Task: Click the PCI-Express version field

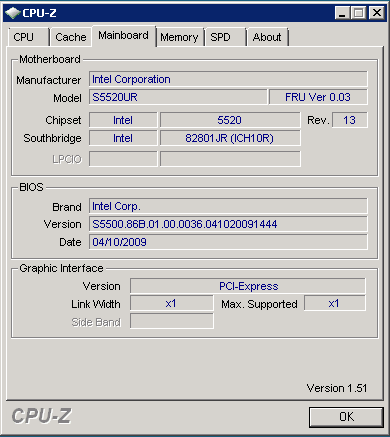Action: point(248,286)
